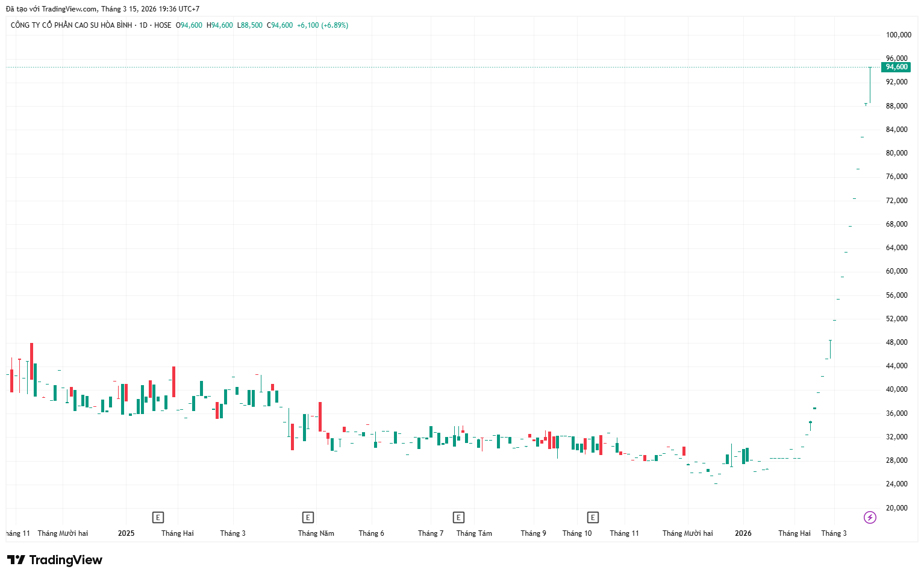
Task: Click the green 94,600 current price label
Action: [896, 67]
